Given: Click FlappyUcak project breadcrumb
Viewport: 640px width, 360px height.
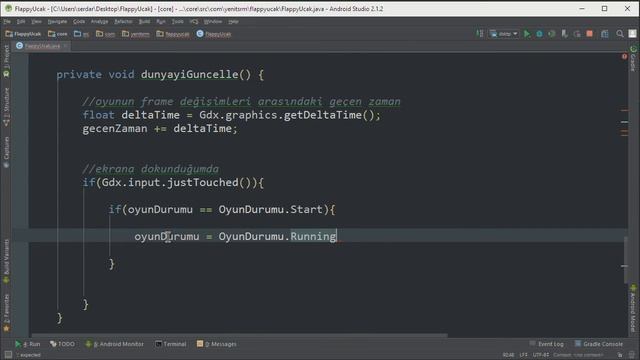Looking at the screenshot, I should [23, 34].
